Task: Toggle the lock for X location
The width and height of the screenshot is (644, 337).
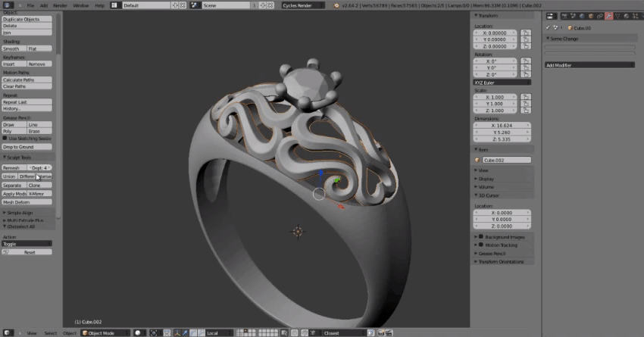Action: 524,33
